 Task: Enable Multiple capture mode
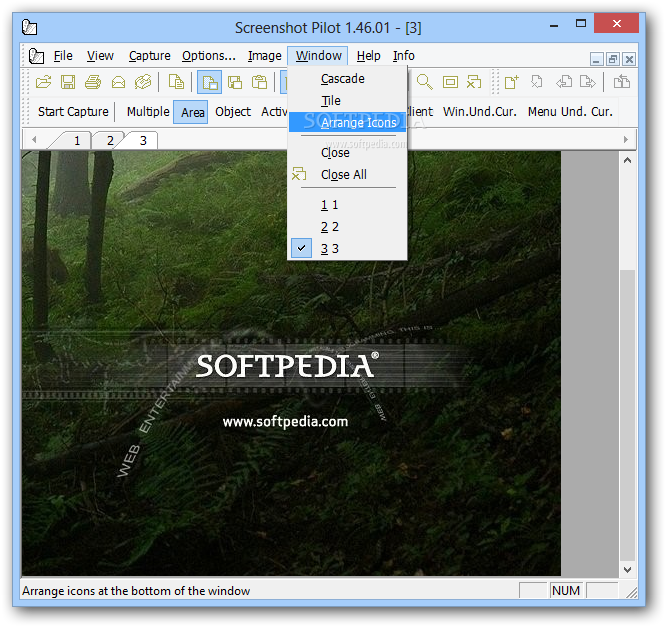point(148,112)
